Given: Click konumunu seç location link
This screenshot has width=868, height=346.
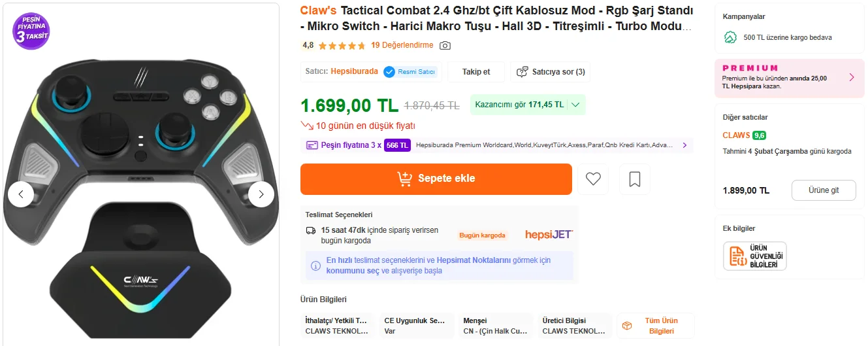Looking at the screenshot, I should pyautogui.click(x=353, y=271).
